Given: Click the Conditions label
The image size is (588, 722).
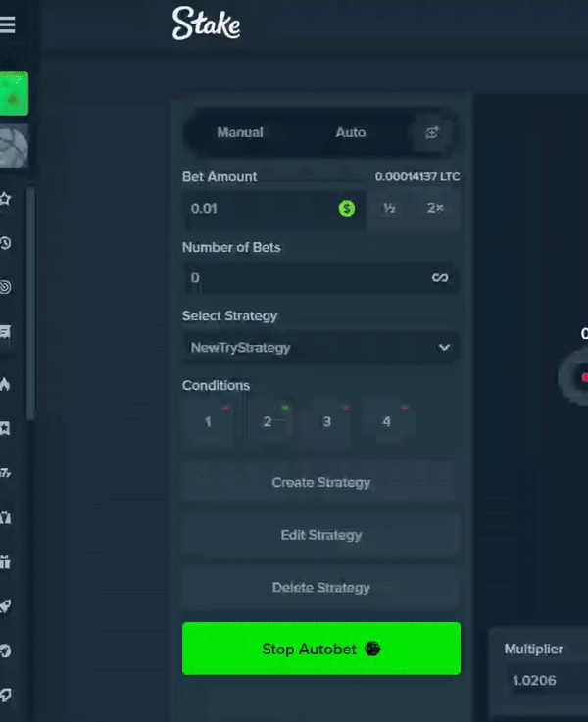Looking at the screenshot, I should click(x=216, y=385).
